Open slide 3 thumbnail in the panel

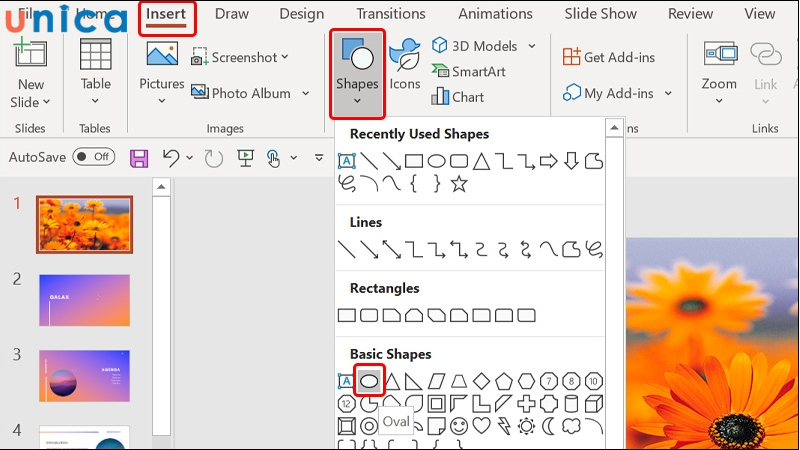84,375
